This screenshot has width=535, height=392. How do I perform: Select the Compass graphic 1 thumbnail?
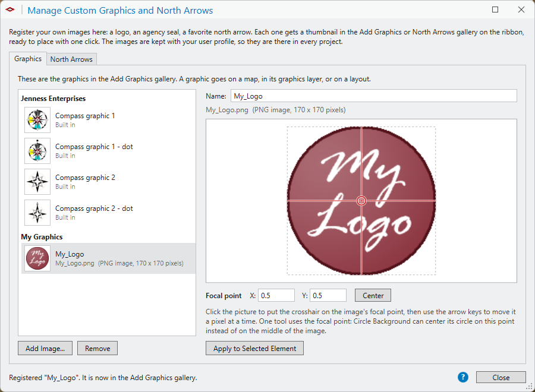37,120
